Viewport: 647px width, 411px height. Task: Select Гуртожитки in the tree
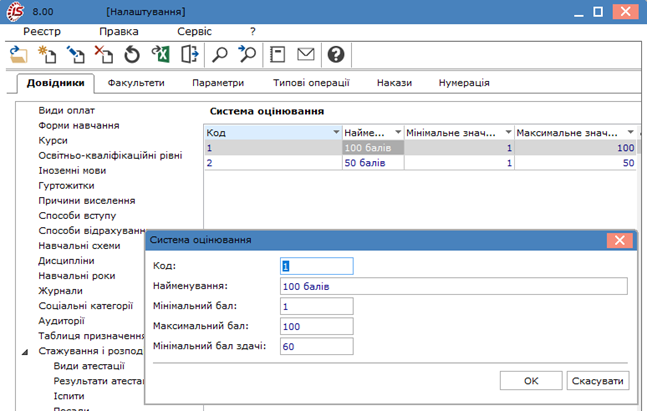pos(66,186)
